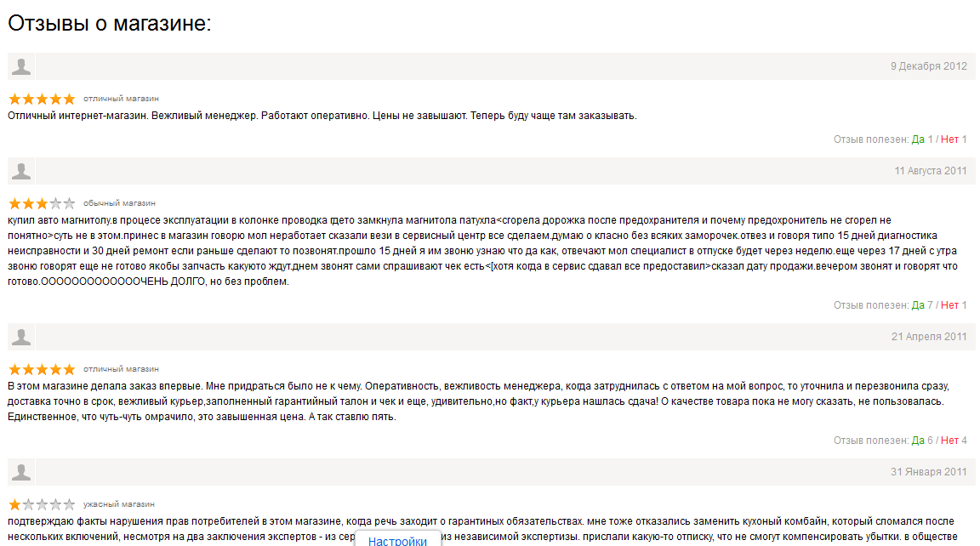This screenshot has width=980, height=546.
Task: Click avatar icon of 21 Апреля 2011 review
Action: [x=21, y=337]
